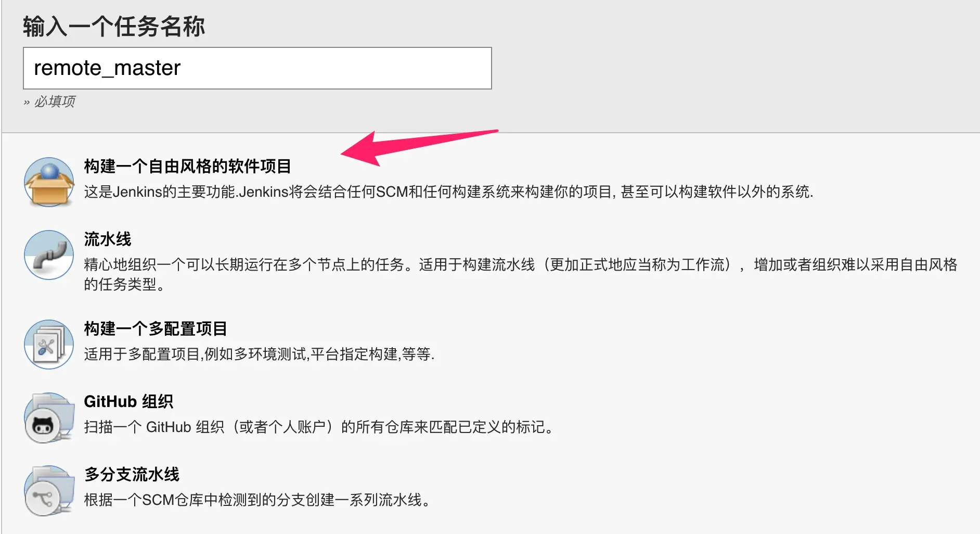Select the 流水线 project type title
980x534 pixels.
[x=108, y=239]
